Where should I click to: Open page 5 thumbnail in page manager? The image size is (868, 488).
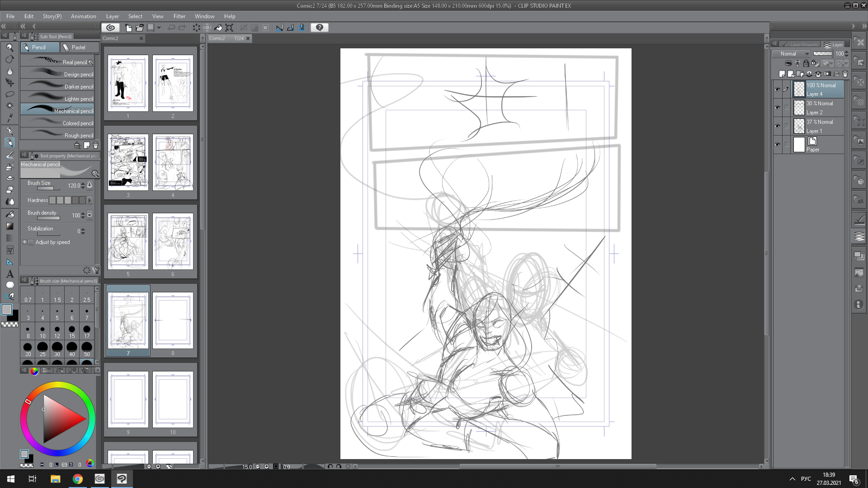(x=128, y=242)
